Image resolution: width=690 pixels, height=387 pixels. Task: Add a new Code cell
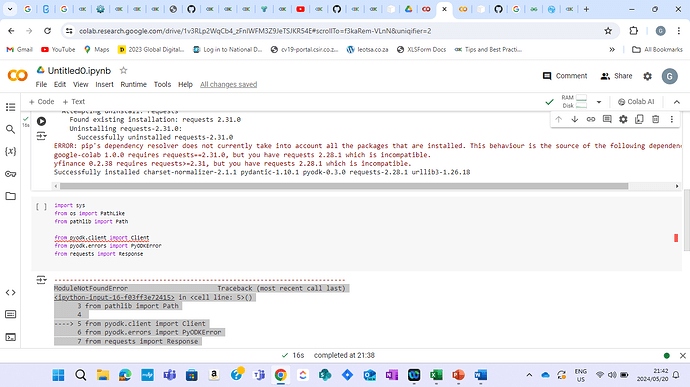pos(41,102)
